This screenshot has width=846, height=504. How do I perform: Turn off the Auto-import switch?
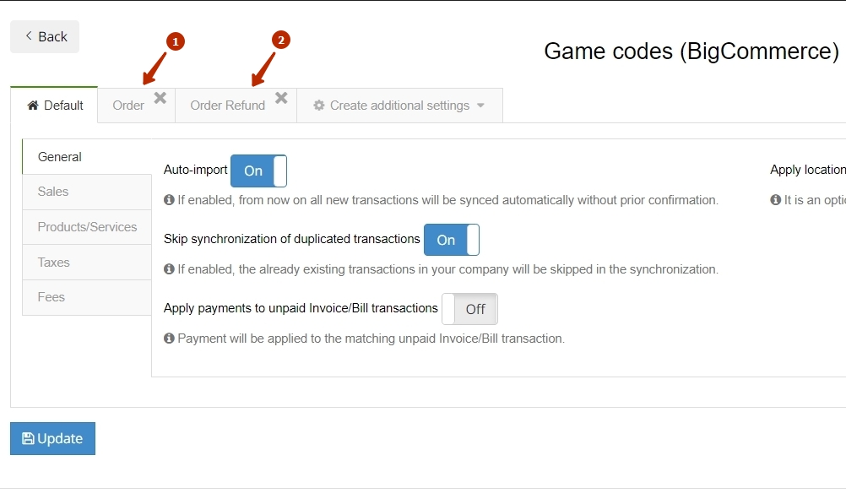258,171
